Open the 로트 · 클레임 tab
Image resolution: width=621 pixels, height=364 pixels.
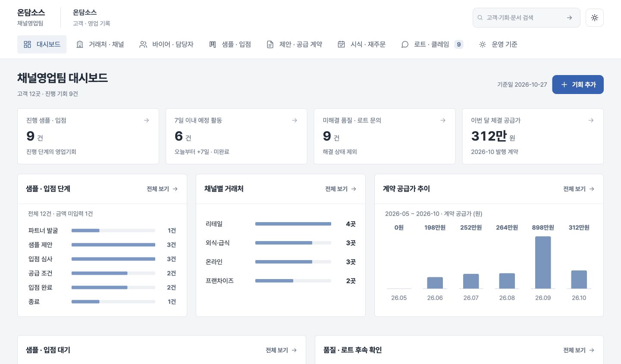click(x=432, y=44)
